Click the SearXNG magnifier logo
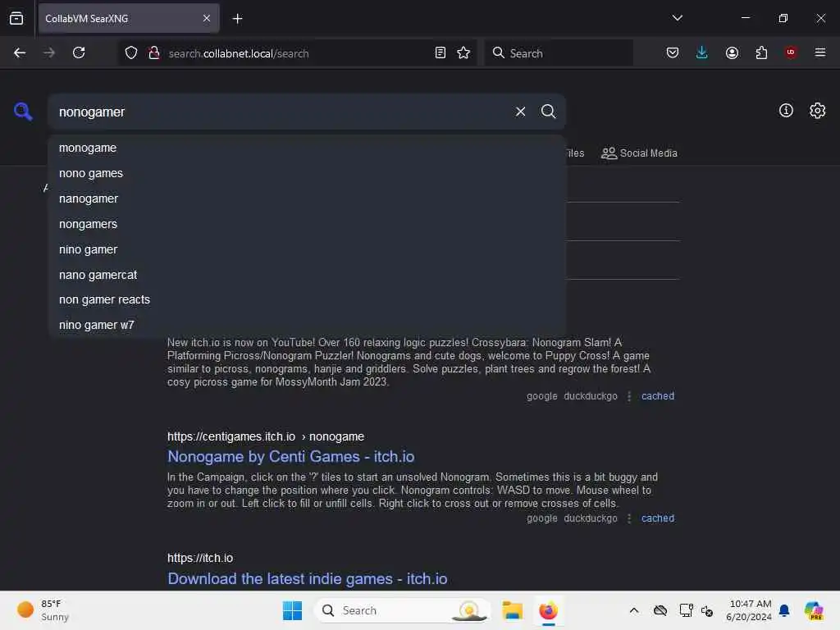This screenshot has width=840, height=630. click(23, 112)
